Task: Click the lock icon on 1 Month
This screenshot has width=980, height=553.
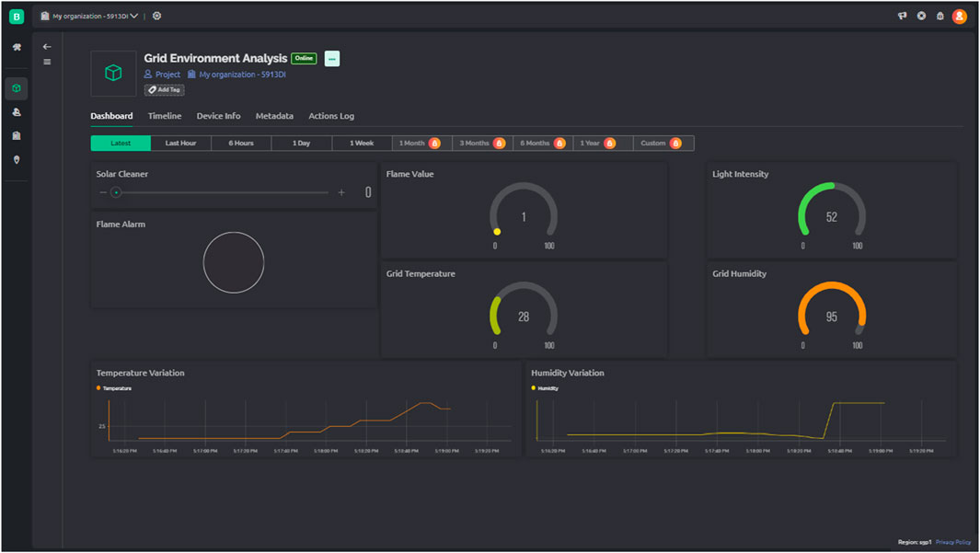Action: coord(435,144)
